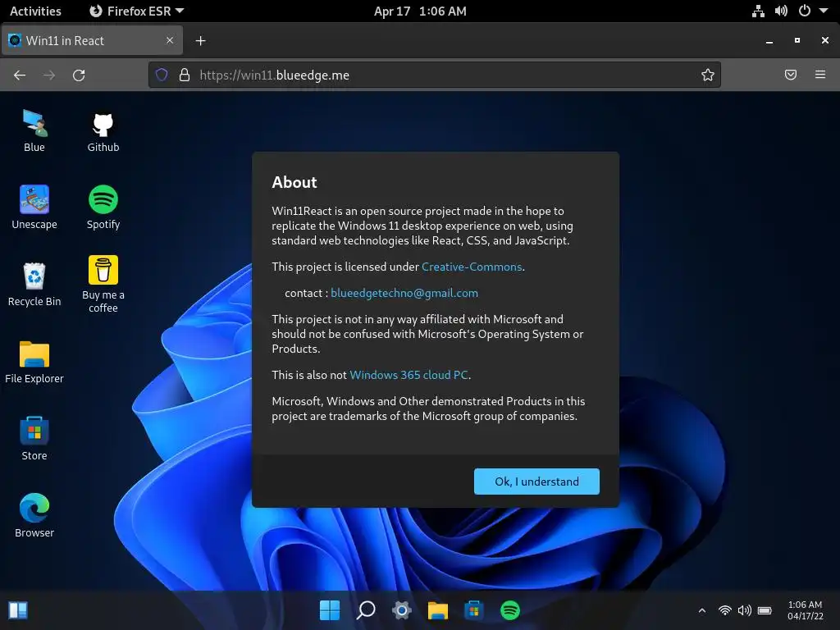Click the blueedgetechno@gmail.com email link
840x630 pixels.
point(404,293)
